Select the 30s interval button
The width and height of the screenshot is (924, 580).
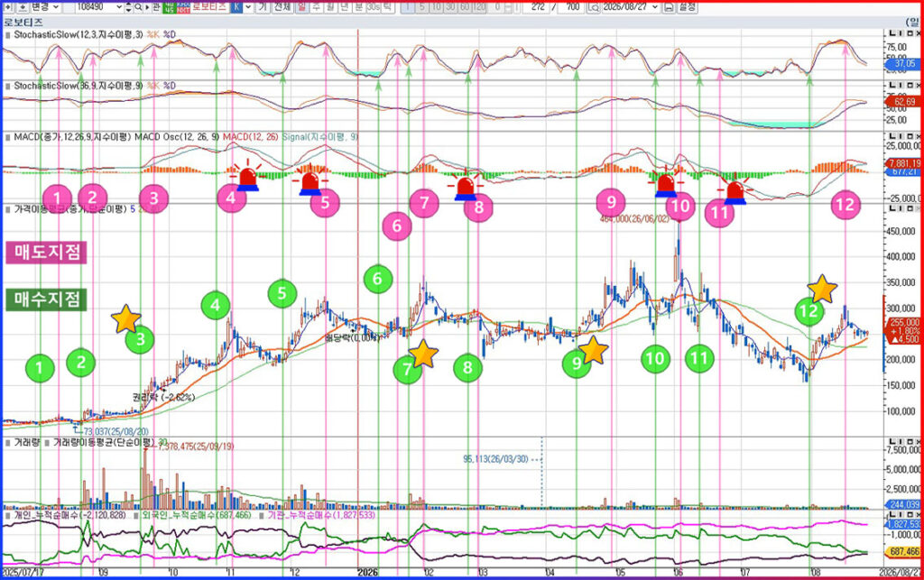[373, 7]
